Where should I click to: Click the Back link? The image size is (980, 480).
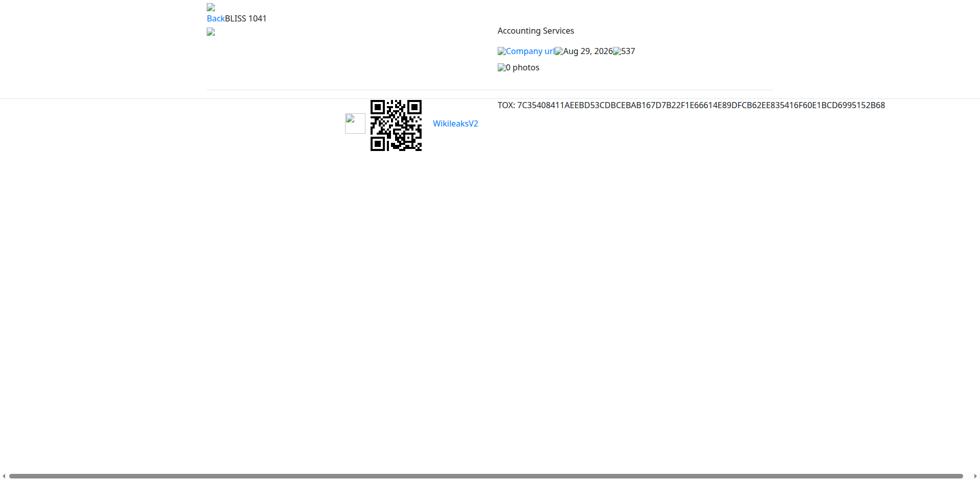[x=215, y=18]
